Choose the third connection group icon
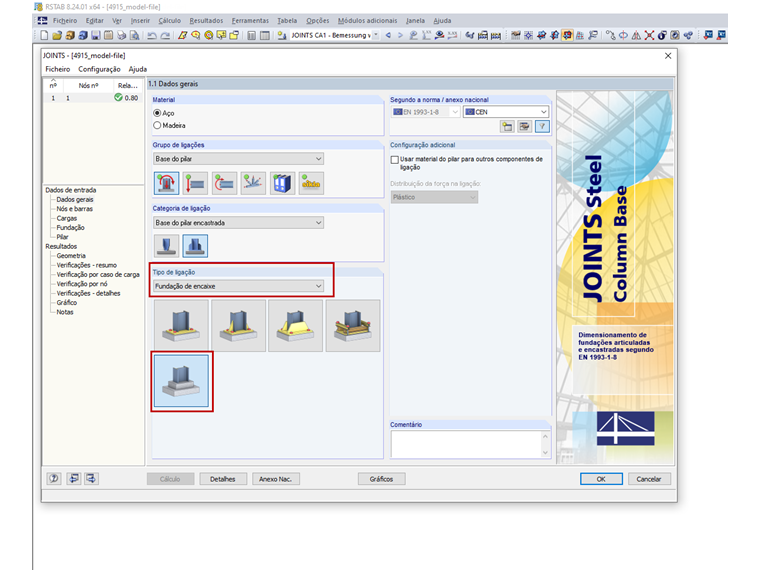Screen dimensions: 760x570 tap(224, 183)
